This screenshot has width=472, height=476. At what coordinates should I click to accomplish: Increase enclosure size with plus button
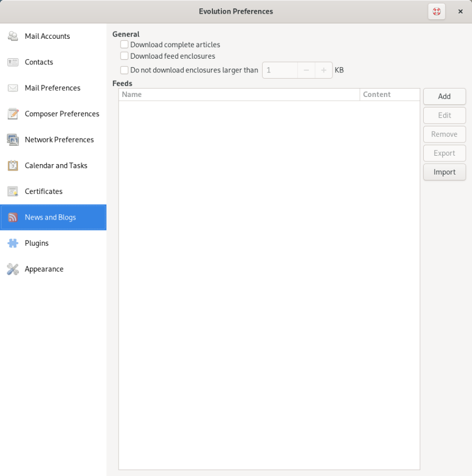[x=324, y=70]
